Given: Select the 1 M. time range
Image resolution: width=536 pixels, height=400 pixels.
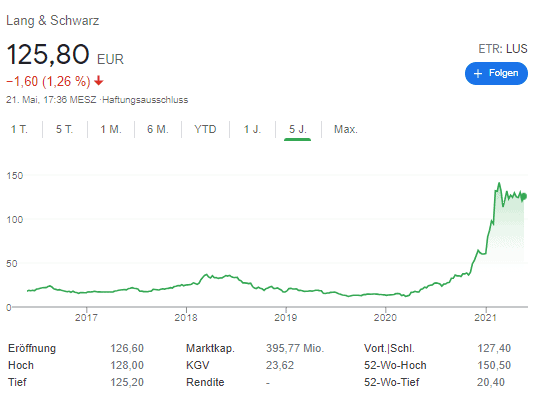Looking at the screenshot, I should 111,129.
